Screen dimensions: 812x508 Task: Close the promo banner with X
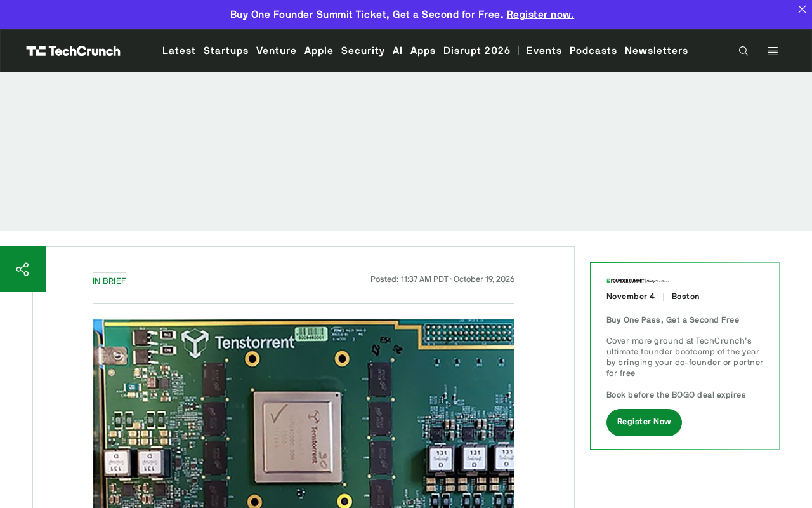click(802, 9)
